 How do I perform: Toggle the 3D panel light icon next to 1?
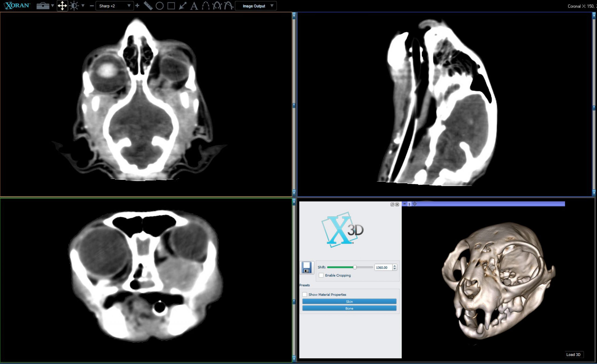tap(415, 204)
